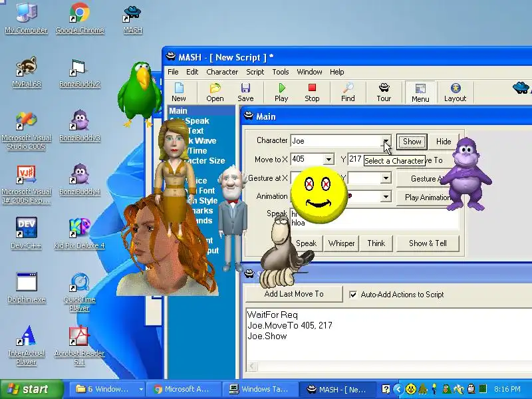
Task: Open the Move to X dropdown
Action: [329, 159]
